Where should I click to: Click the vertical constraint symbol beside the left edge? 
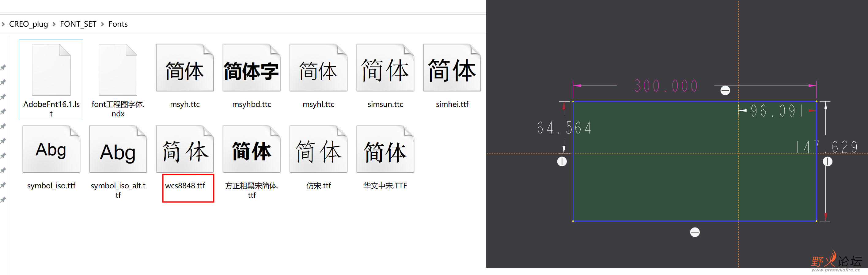(x=562, y=162)
